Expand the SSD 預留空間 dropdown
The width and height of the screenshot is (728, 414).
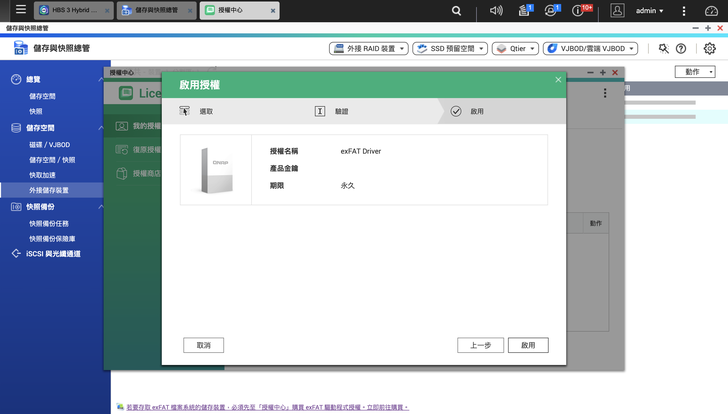(450, 48)
